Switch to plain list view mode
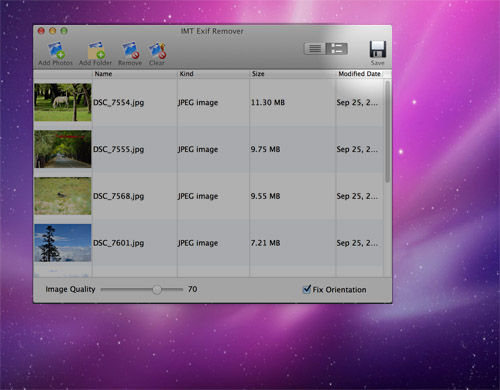This screenshot has width=500, height=390. point(315,49)
